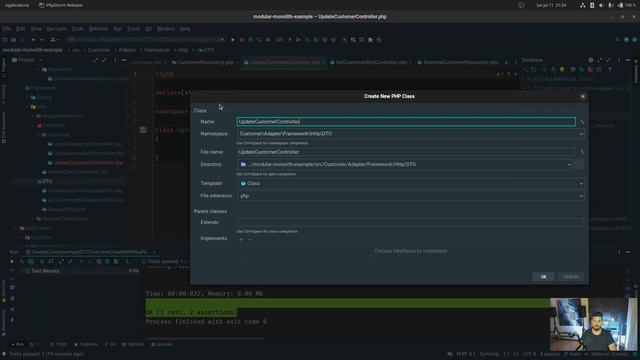Screen dimensions: 640x360
Task: Open the Window menu
Action: coord(165,29)
